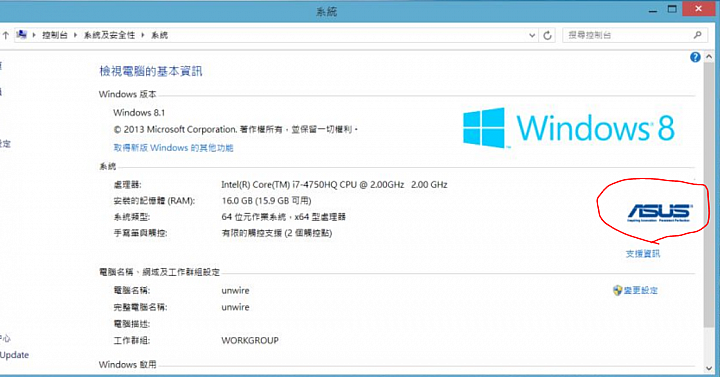The image size is (720, 377).
Task: Click the 系統類型 label
Action: (132, 217)
